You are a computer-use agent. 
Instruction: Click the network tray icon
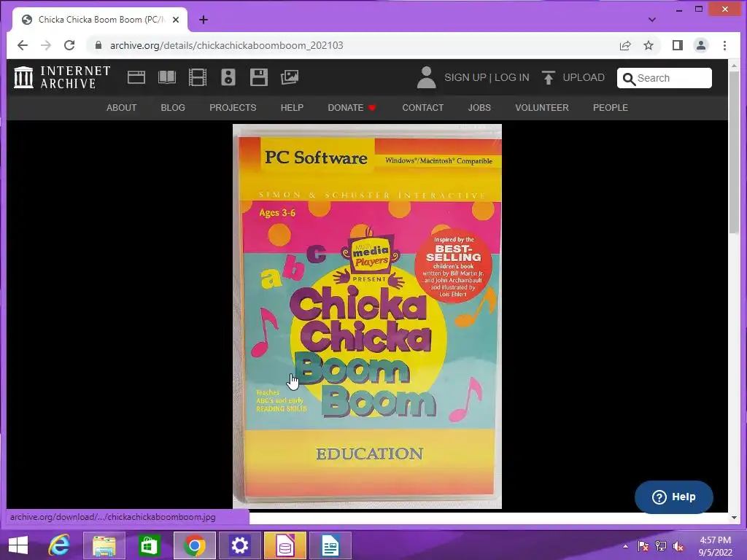pos(661,546)
